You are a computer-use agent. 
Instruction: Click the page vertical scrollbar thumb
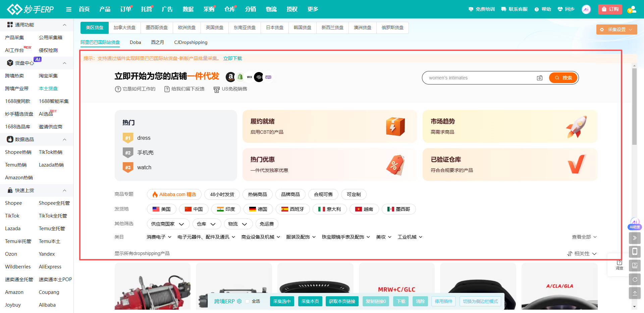pyautogui.click(x=634, y=107)
